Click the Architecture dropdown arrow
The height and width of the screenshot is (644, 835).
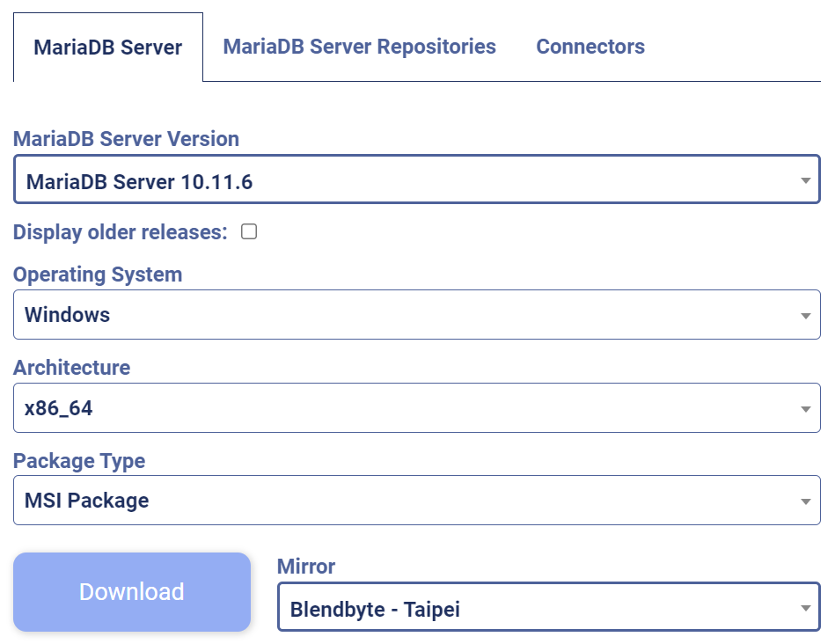coord(806,407)
